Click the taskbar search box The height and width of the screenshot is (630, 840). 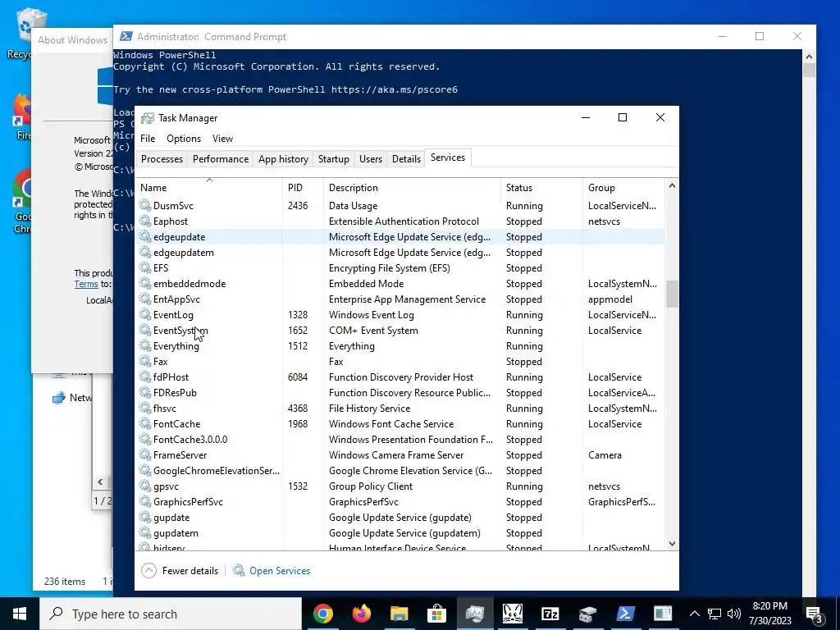click(171, 614)
